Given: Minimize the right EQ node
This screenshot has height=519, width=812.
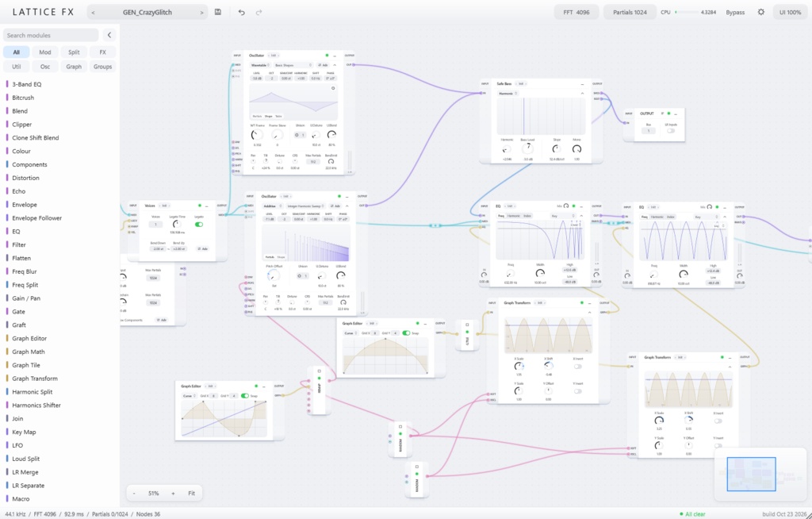Looking at the screenshot, I should point(725,207).
